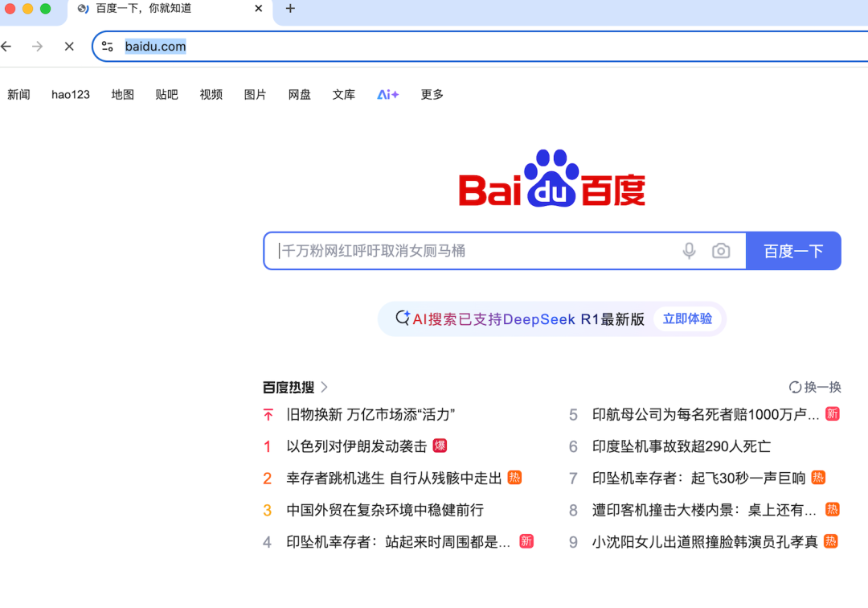Click the browser forward arrow
This screenshot has width=868, height=608.
point(37,47)
